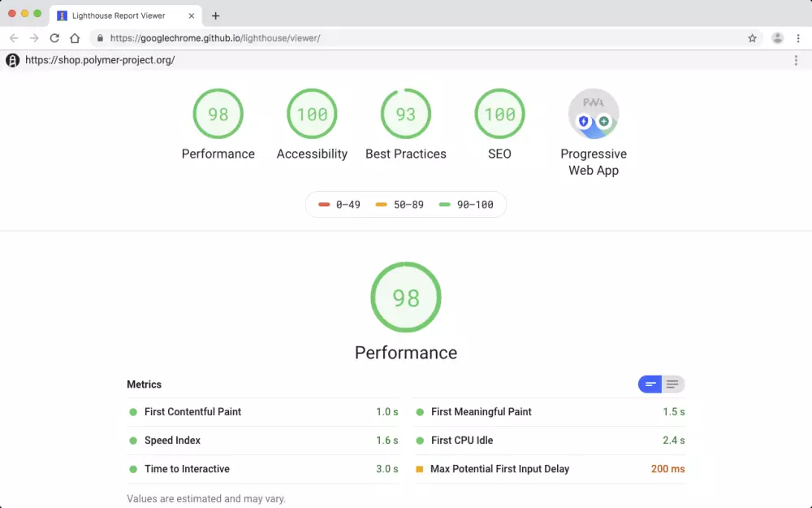Click the orange 50-89 score range legend

400,205
